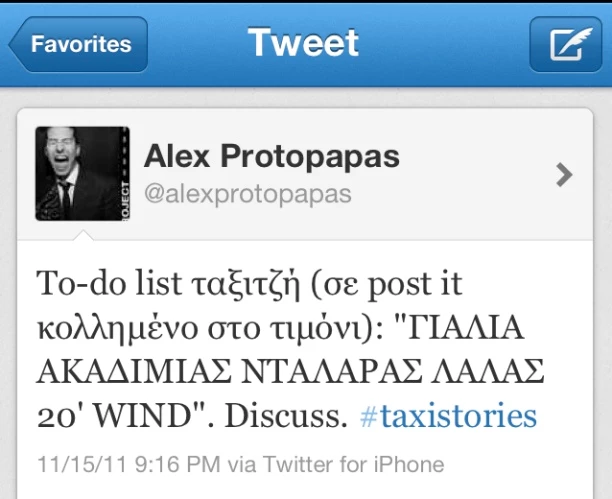Go back to Favorites
Image resolution: width=612 pixels, height=499 pixels.
point(78,44)
